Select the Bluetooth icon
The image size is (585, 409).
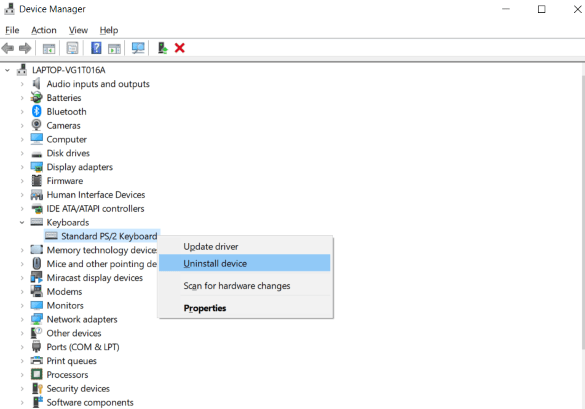click(37, 111)
